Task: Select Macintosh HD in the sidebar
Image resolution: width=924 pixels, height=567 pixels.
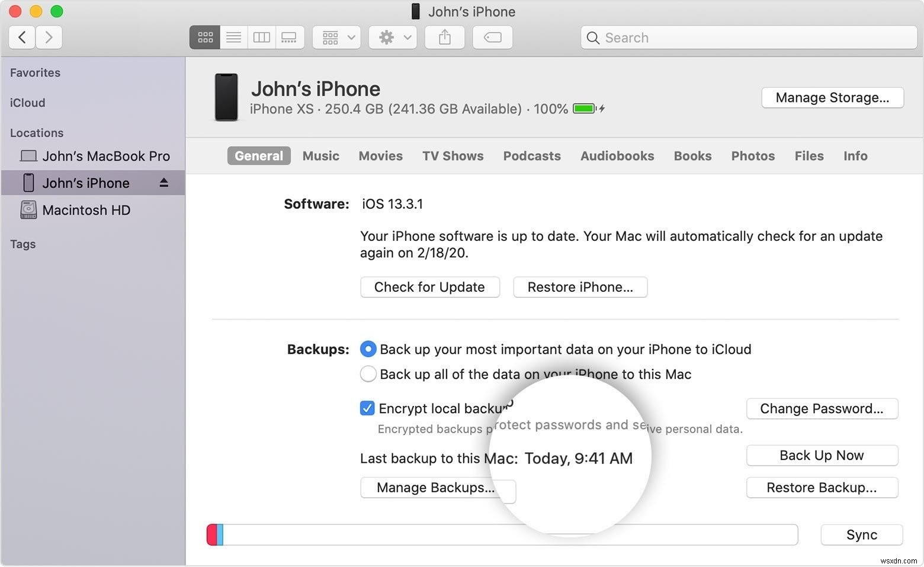Action: coord(85,210)
